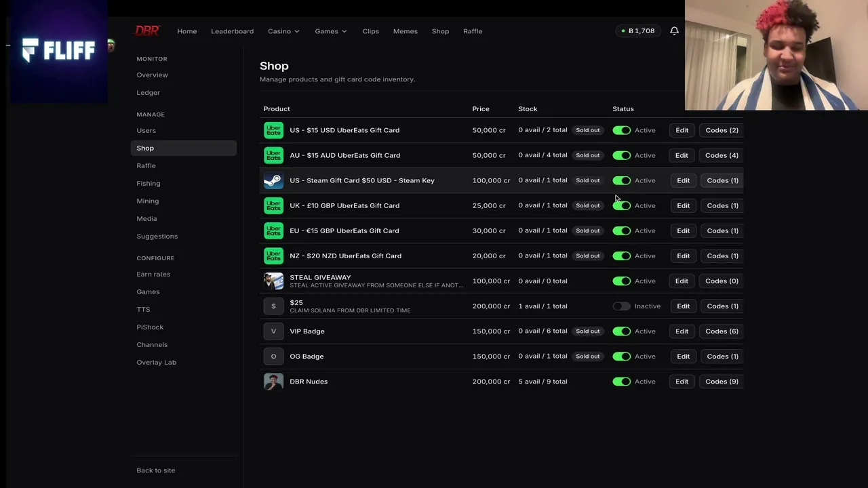868x488 pixels.
Task: Open Earn rates in Configure section
Action: pos(153,274)
